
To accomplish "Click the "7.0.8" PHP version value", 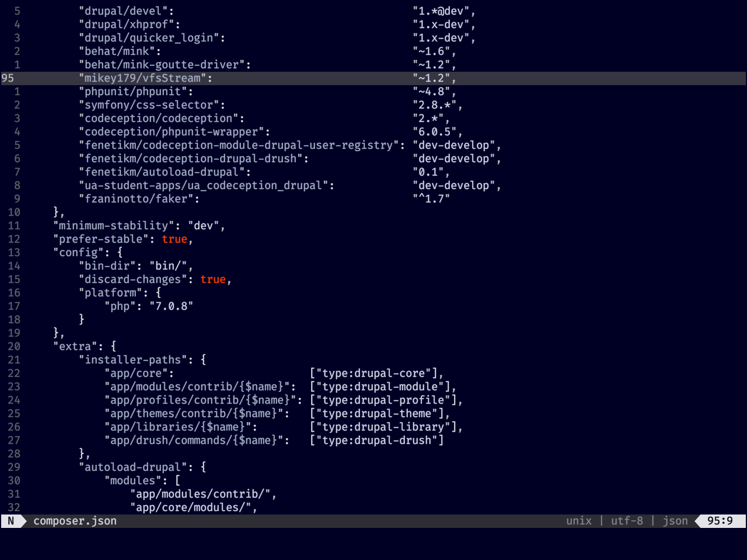I will tap(172, 306).
